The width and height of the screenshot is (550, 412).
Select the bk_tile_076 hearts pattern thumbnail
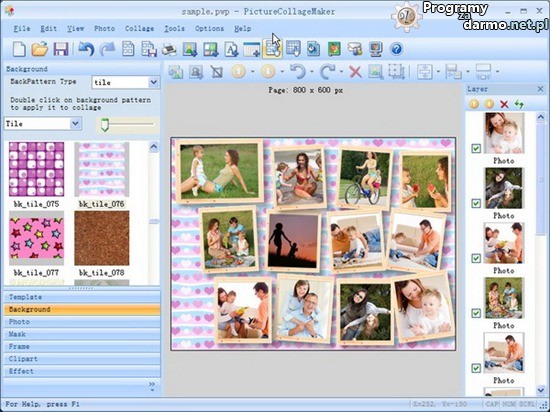(102, 169)
